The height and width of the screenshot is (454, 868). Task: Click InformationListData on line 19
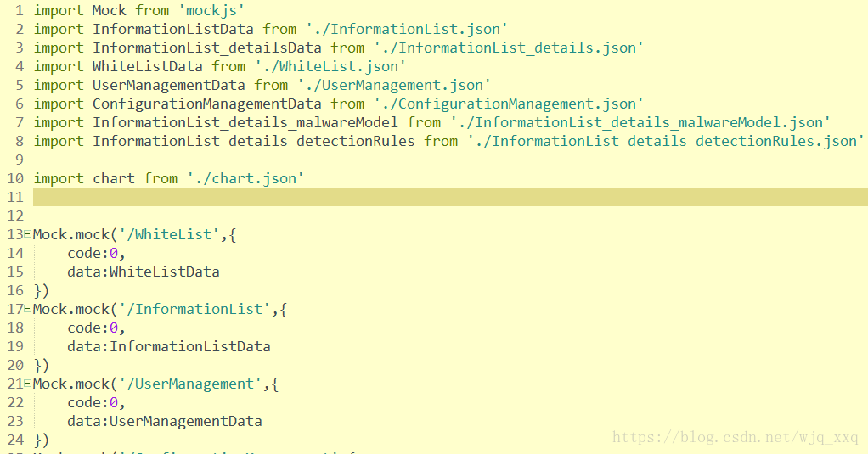[190, 346]
